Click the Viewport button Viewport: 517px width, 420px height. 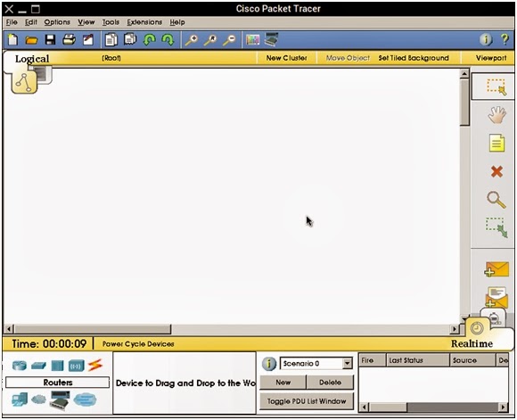point(491,58)
